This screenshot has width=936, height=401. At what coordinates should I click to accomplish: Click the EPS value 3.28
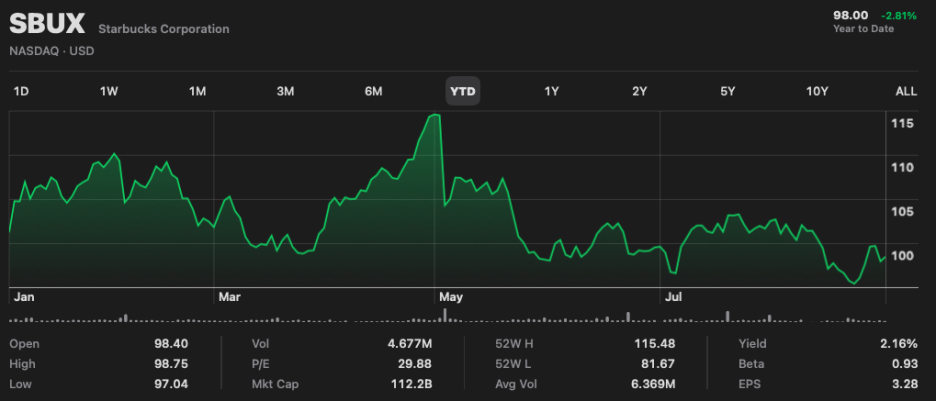[x=905, y=384]
